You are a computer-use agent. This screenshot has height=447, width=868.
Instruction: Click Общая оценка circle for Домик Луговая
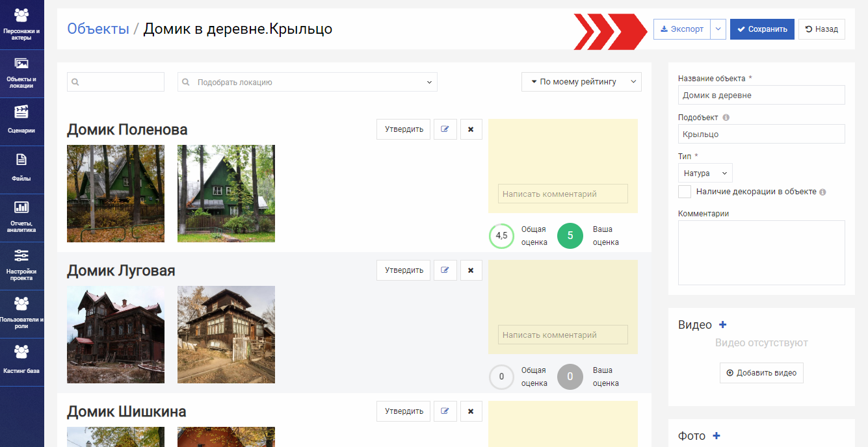pyautogui.click(x=501, y=377)
